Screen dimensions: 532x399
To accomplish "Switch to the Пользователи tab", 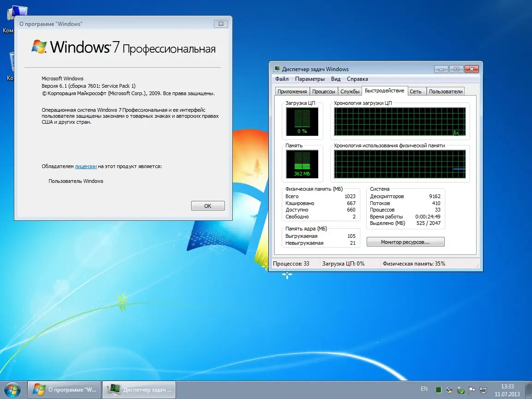I will coord(446,91).
